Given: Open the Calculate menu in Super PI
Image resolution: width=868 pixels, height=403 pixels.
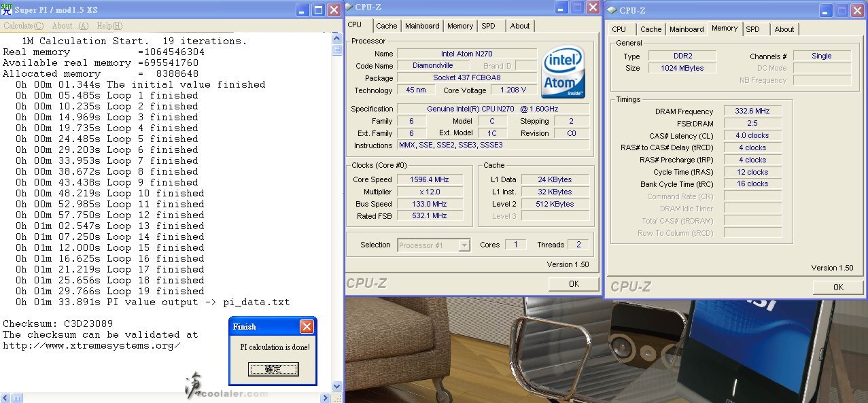Looking at the screenshot, I should [x=24, y=26].
